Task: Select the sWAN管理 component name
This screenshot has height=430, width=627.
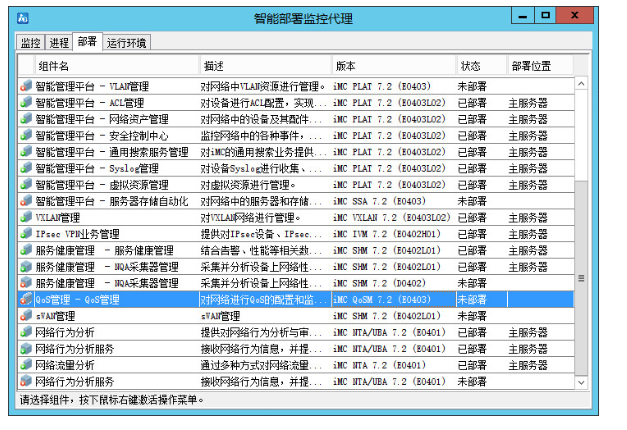Action: [x=55, y=316]
